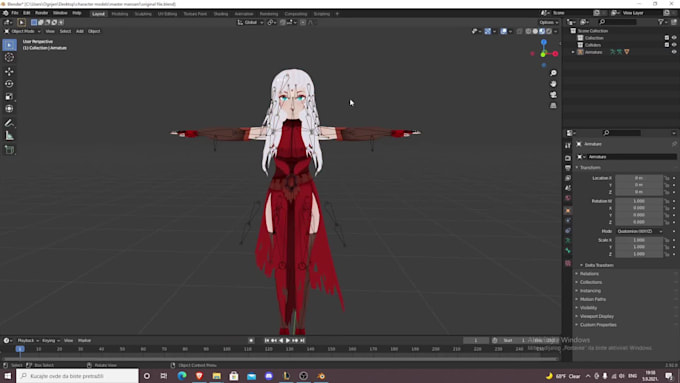
Task: Click the Location X value field
Action: point(639,178)
